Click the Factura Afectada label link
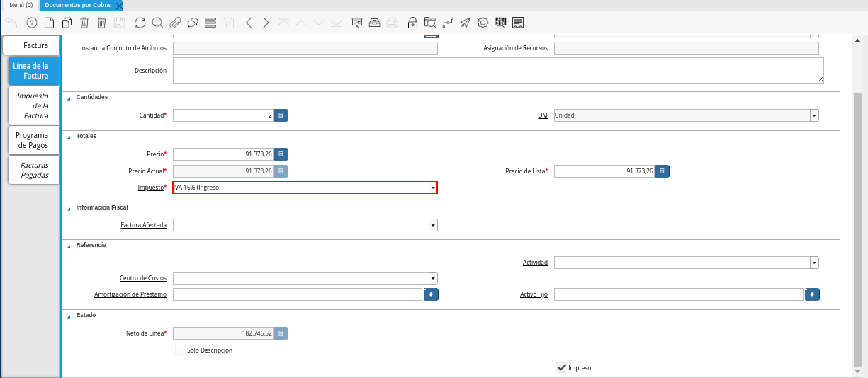The image size is (868, 378). (144, 225)
